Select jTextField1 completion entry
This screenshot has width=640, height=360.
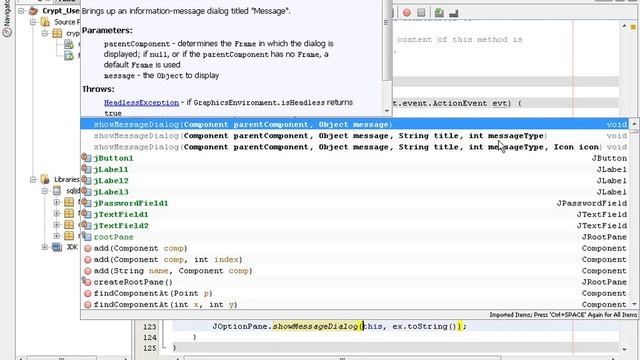pyautogui.click(x=354, y=214)
